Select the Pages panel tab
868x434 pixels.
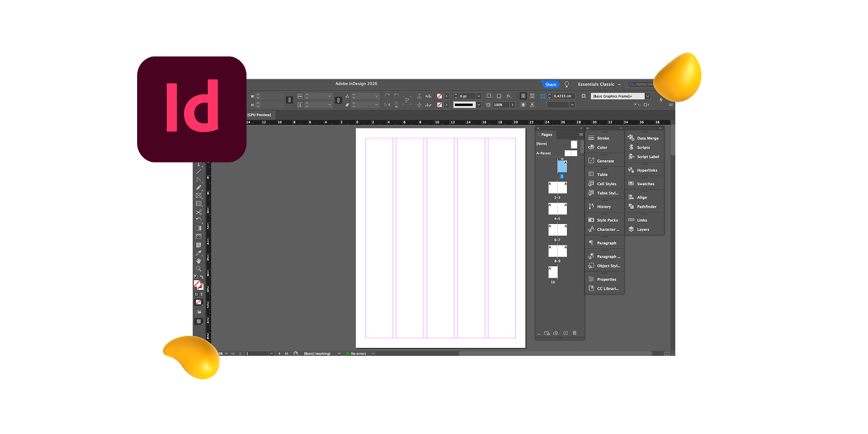545,134
